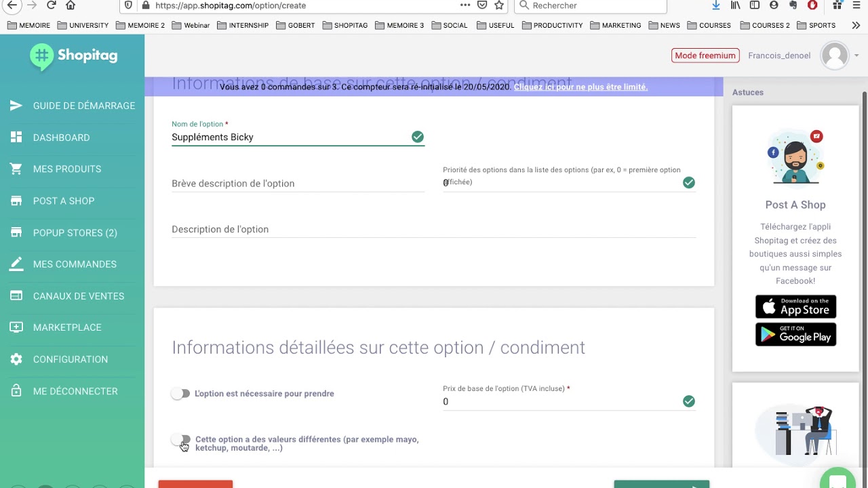Expand the bookmarks overflow chevron

click(856, 25)
